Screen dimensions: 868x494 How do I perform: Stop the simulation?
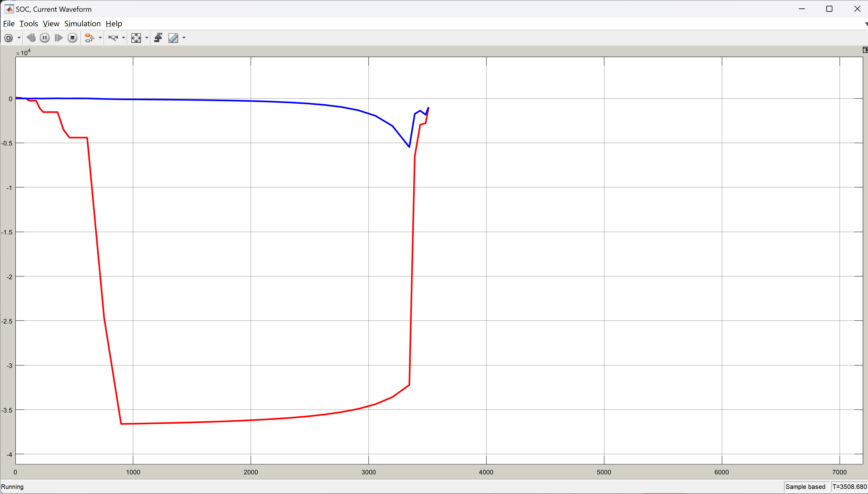pyautogui.click(x=72, y=38)
